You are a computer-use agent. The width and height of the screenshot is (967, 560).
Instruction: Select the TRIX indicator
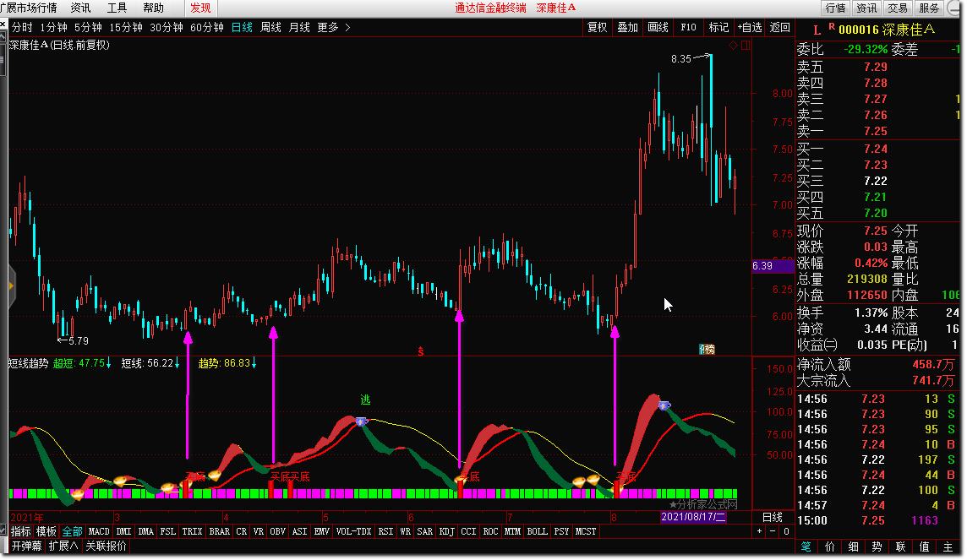(192, 531)
